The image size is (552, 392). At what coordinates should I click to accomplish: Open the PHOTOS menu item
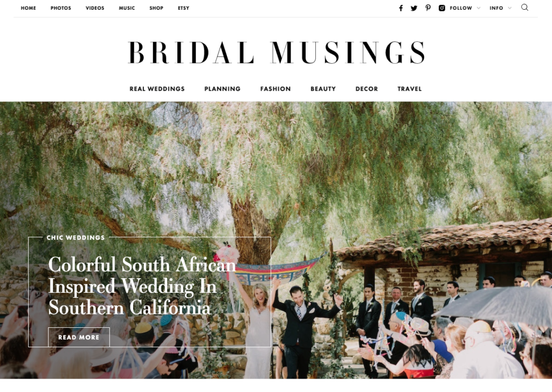(x=60, y=8)
